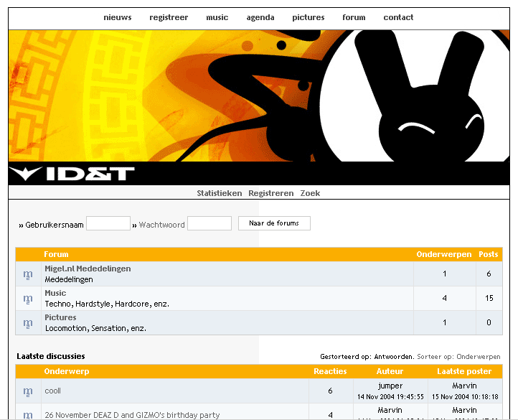The height and width of the screenshot is (420, 518).
Task: Click last poster Marvin on cooll row
Action: click(464, 386)
